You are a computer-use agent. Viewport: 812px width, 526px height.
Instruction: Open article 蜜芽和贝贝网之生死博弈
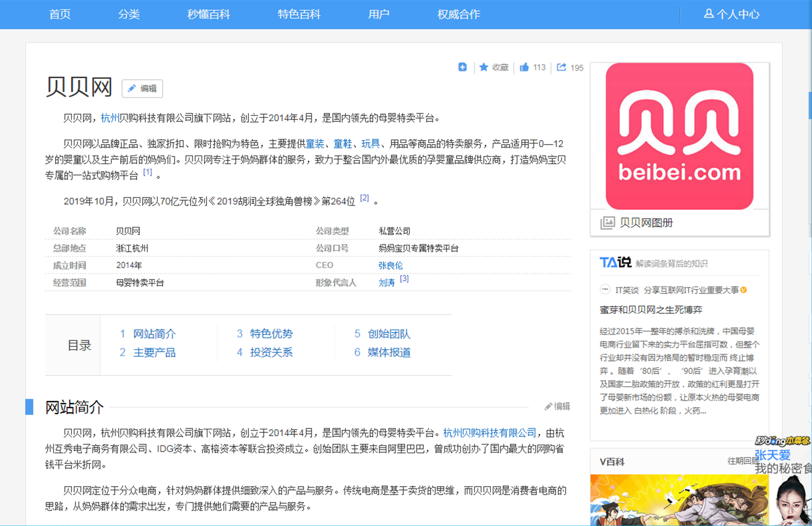651,310
